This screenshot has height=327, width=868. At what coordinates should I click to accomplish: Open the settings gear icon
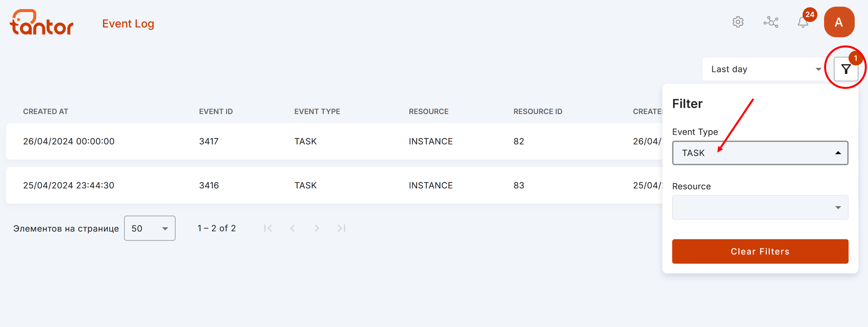738,22
